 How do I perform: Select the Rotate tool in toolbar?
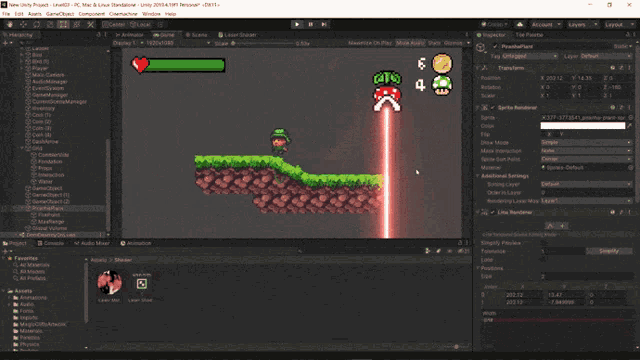tap(37, 24)
